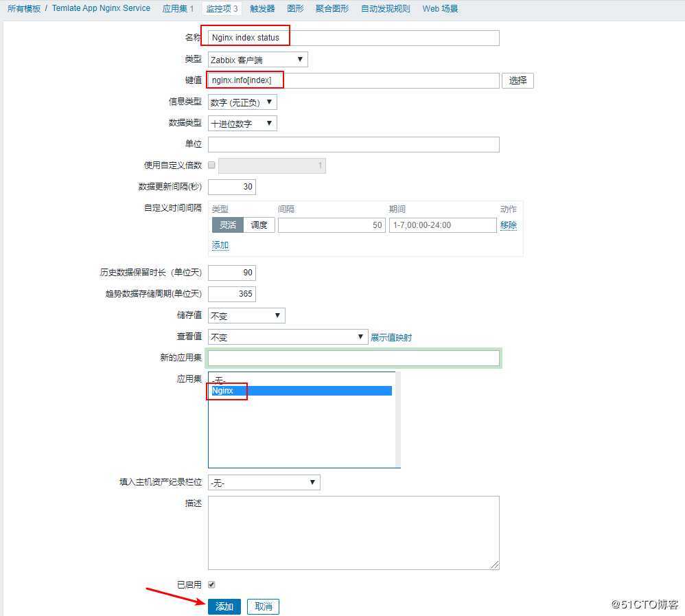
Task: Open the 信息类型 dropdown
Action: click(x=242, y=101)
